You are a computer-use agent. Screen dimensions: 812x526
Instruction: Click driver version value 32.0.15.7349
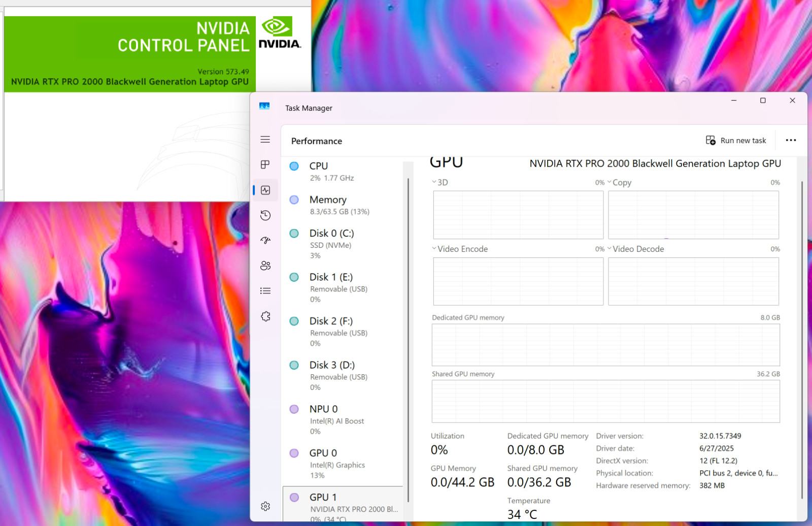(x=720, y=436)
